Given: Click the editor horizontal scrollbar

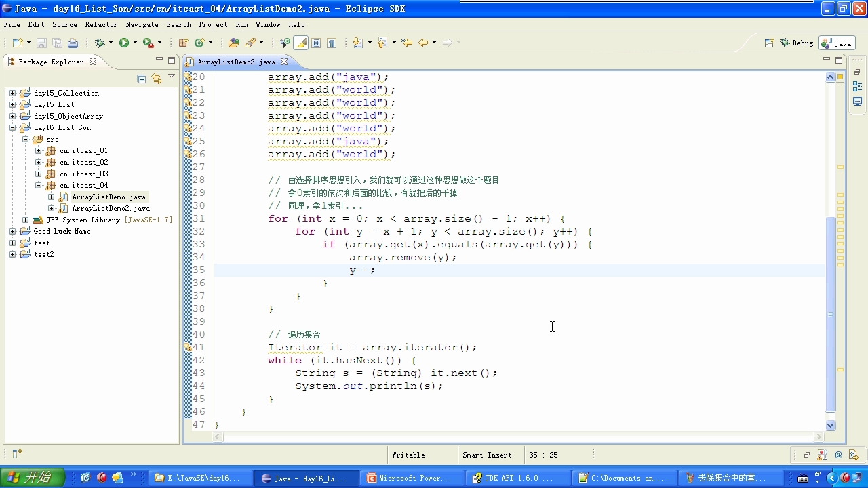Looking at the screenshot, I should point(519,437).
